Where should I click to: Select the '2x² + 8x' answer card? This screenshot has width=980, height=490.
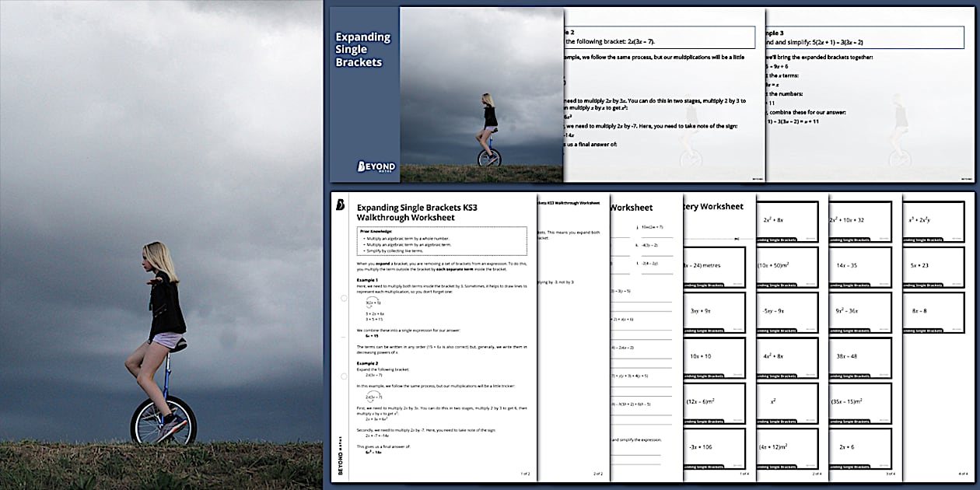(x=784, y=220)
